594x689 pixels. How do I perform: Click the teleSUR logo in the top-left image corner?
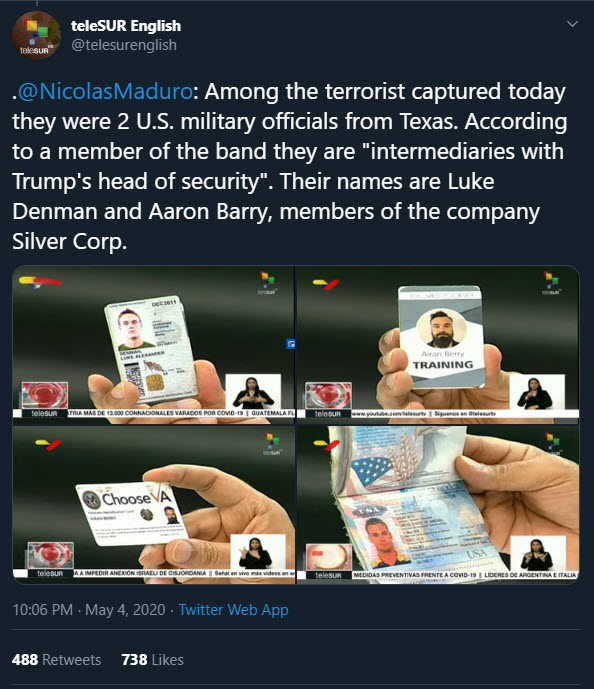(x=267, y=283)
